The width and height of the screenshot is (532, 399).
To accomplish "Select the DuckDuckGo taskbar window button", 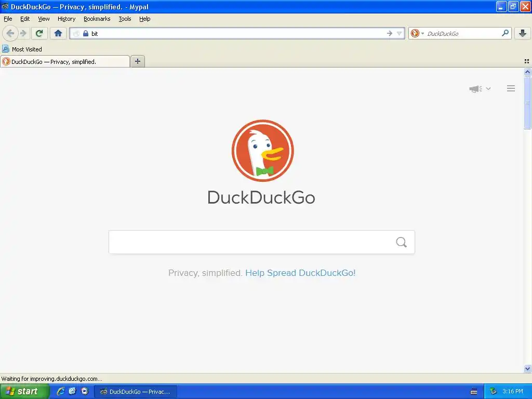I will [x=136, y=392].
